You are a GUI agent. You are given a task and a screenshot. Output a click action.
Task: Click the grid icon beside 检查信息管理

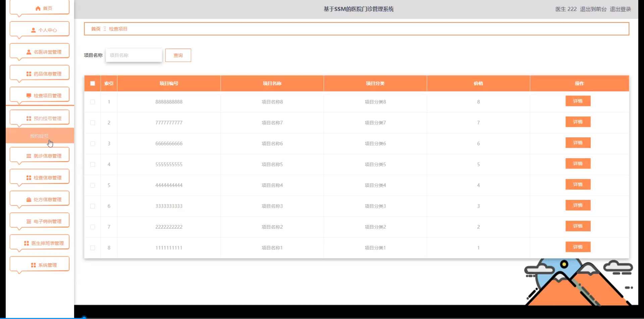click(x=29, y=178)
